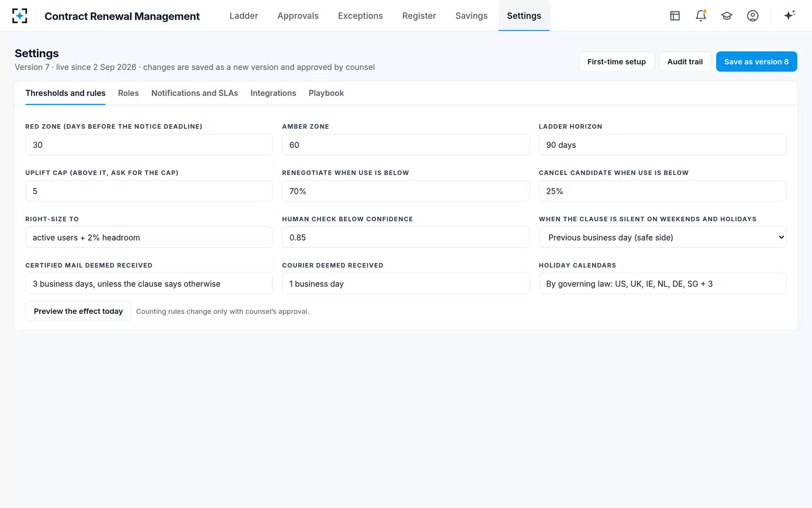Click the First-time setup button
This screenshot has height=508, width=812.
click(616, 62)
